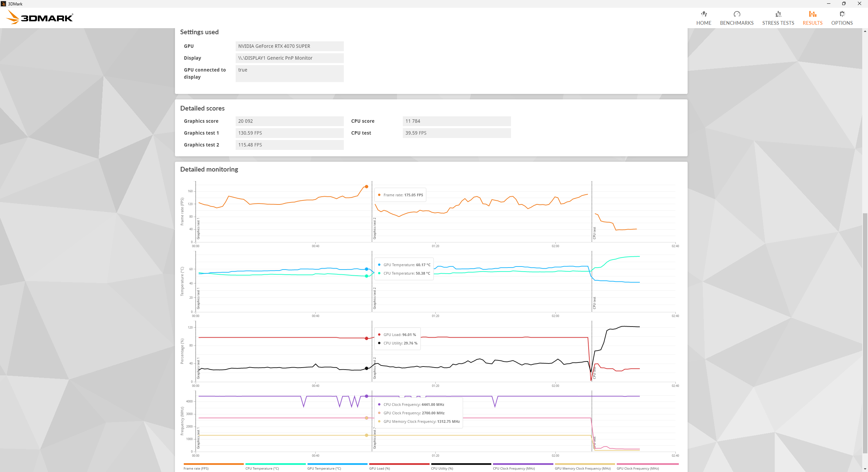Open the Home section icon
Screen dimensions: 868x472
704,14
